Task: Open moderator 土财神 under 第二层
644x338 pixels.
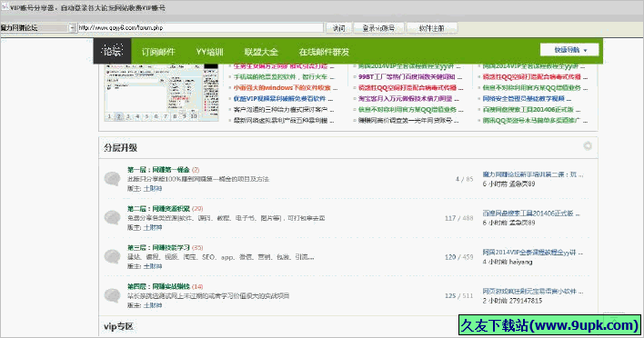Action: 153,227
